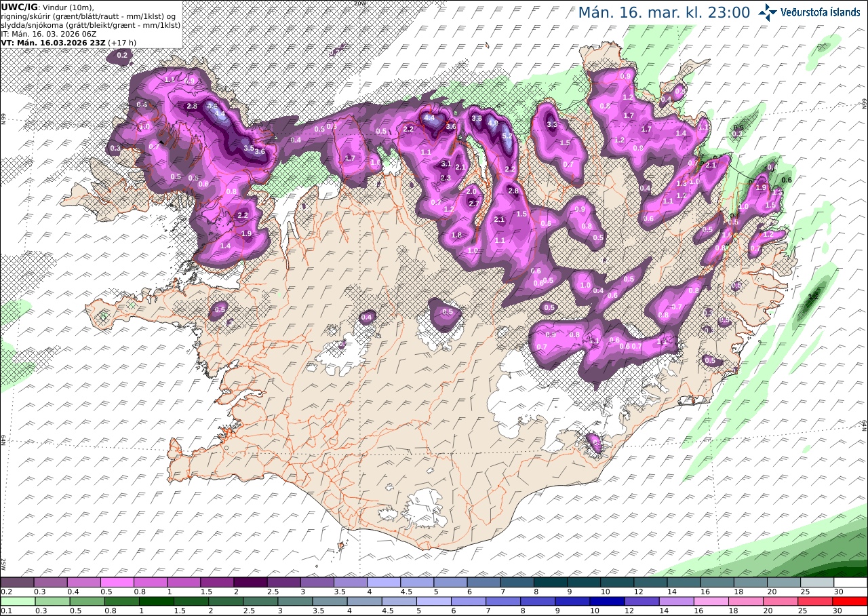This screenshot has width=868, height=616.
Task: Click the UWC/IG model label
Action: coord(19,7)
